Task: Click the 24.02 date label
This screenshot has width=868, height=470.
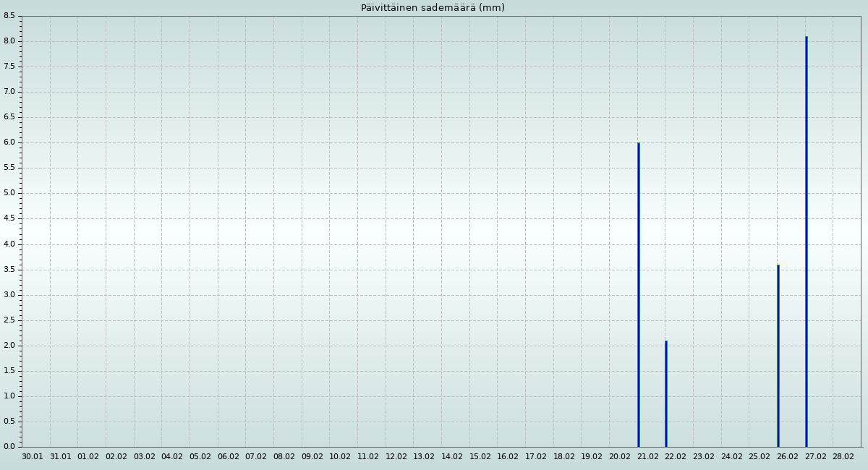Action: click(x=732, y=457)
